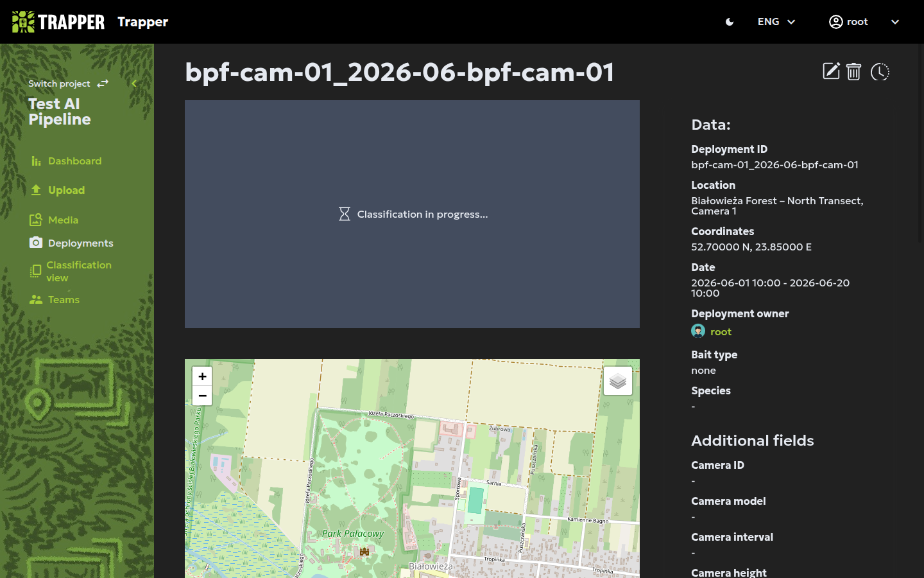Zoom out on the map
The image size is (924, 578).
pos(202,396)
